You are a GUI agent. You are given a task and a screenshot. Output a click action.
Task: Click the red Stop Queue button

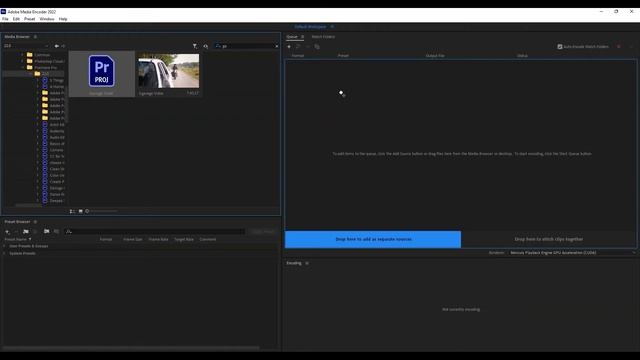coord(619,47)
